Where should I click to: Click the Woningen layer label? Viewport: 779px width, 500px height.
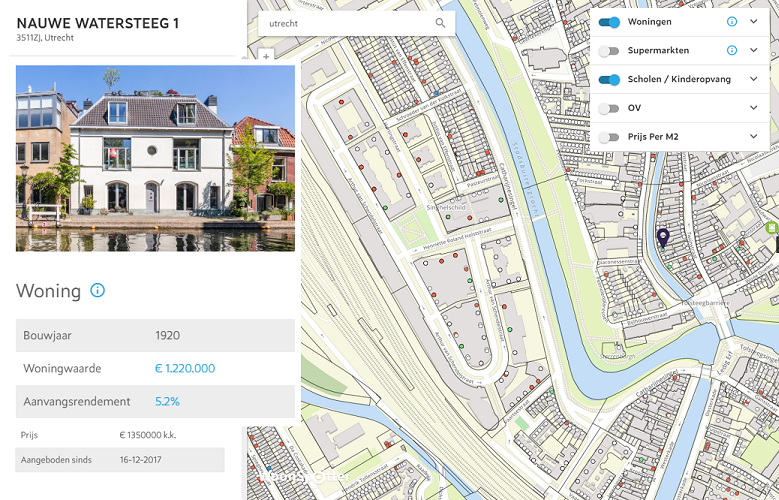pyautogui.click(x=649, y=22)
